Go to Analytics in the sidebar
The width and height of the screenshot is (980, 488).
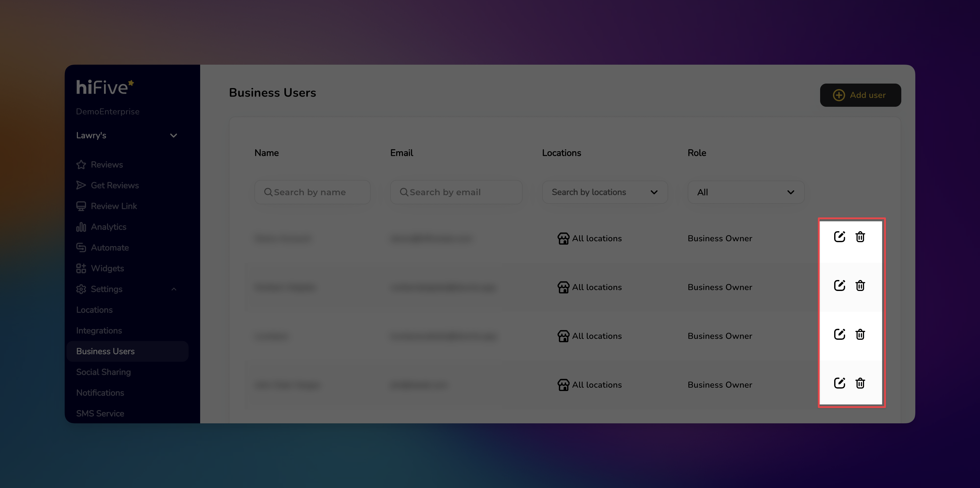pyautogui.click(x=108, y=227)
